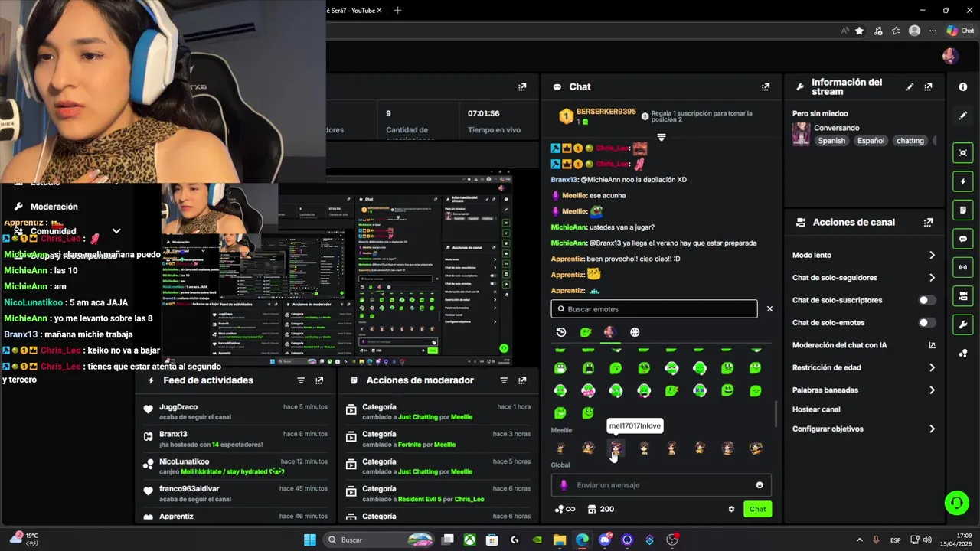This screenshot has height=551, width=980.
Task: Expand Configurar objetivos options
Action: [932, 429]
